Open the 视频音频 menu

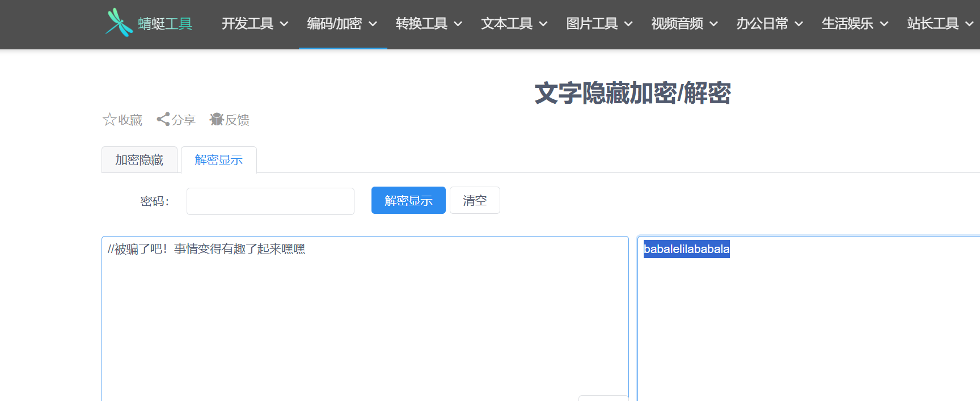click(x=684, y=24)
